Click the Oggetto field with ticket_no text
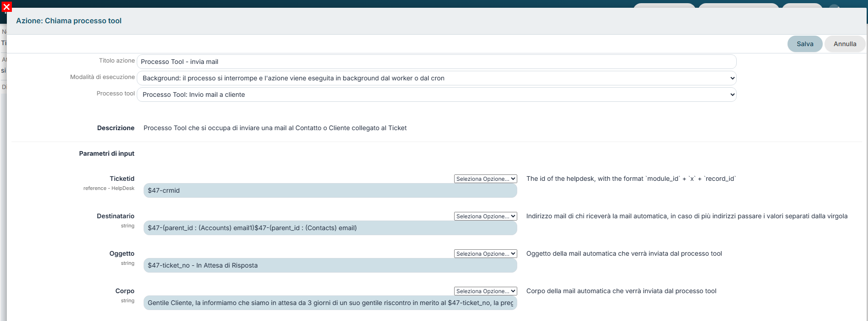Viewport: 868px width, 321px height. click(x=330, y=265)
